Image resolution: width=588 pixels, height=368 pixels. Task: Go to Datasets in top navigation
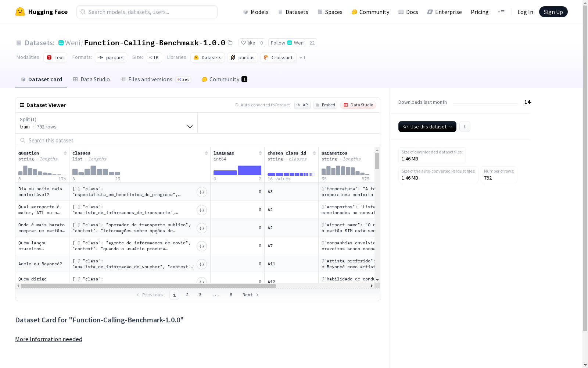(x=293, y=12)
